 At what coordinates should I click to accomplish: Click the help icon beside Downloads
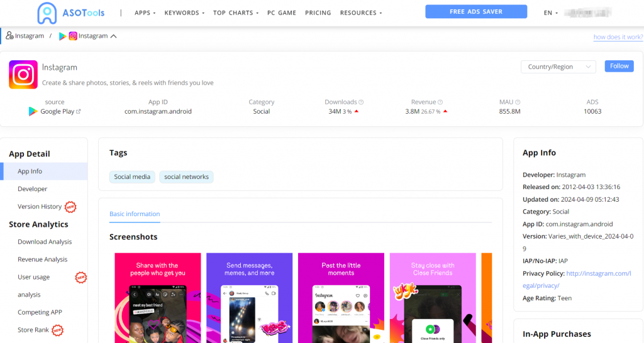tap(361, 102)
